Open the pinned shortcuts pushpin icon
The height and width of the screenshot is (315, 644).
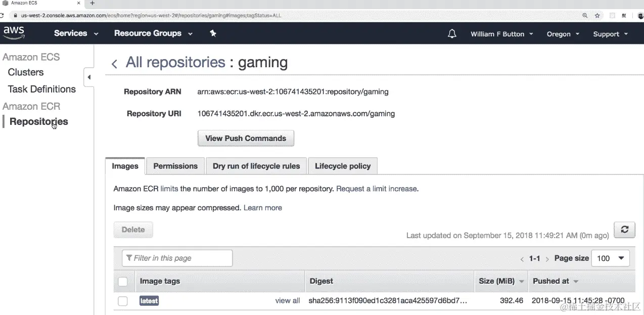pos(213,33)
